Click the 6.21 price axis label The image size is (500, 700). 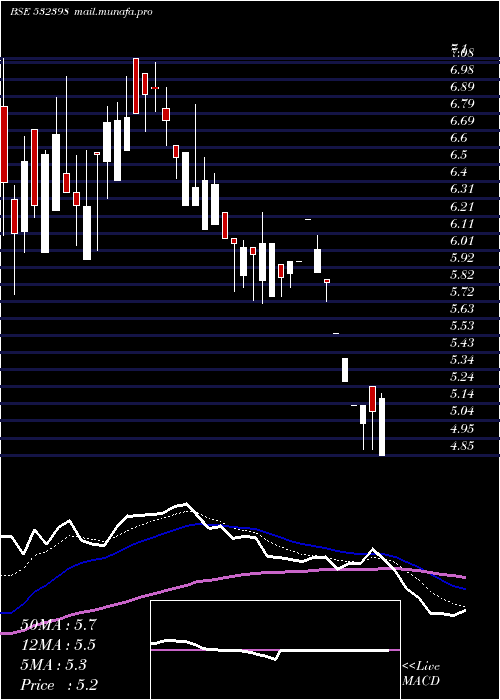coord(462,207)
